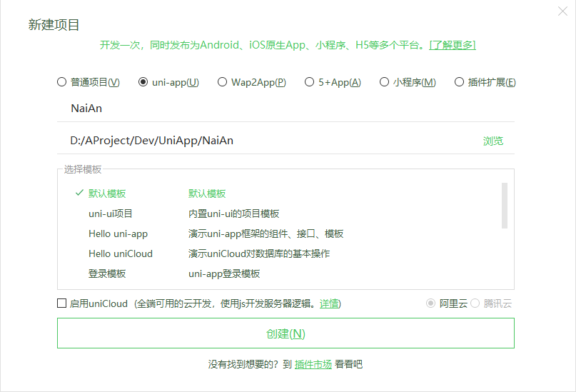576x392 pixels.
Task: Select the 登录模板 template
Action: point(107,273)
